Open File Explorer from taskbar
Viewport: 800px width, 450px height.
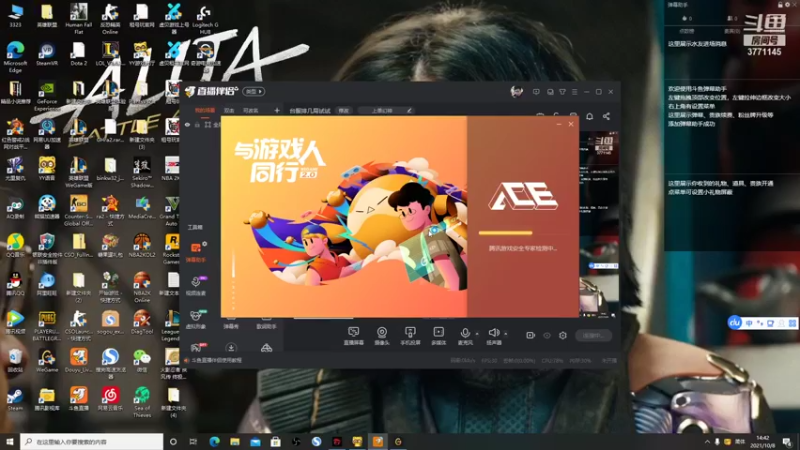[x=235, y=441]
